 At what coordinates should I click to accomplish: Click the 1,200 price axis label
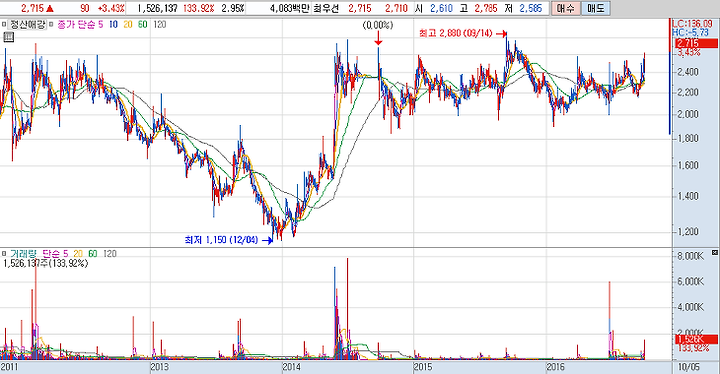pyautogui.click(x=688, y=232)
